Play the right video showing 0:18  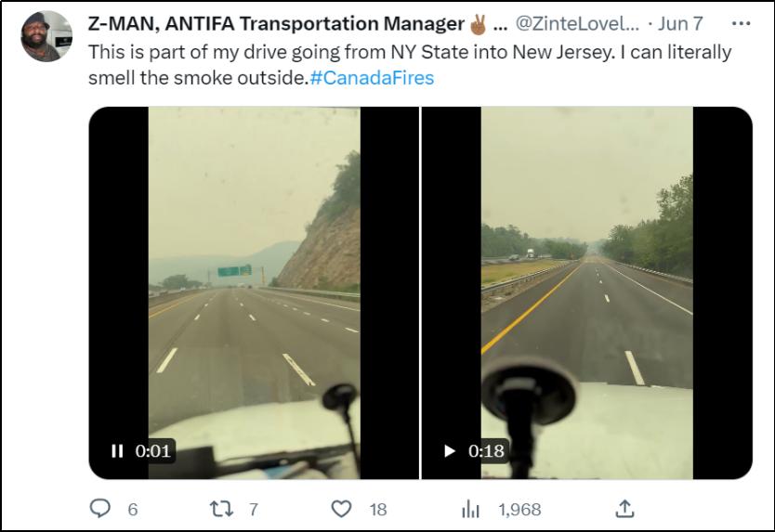click(x=450, y=451)
